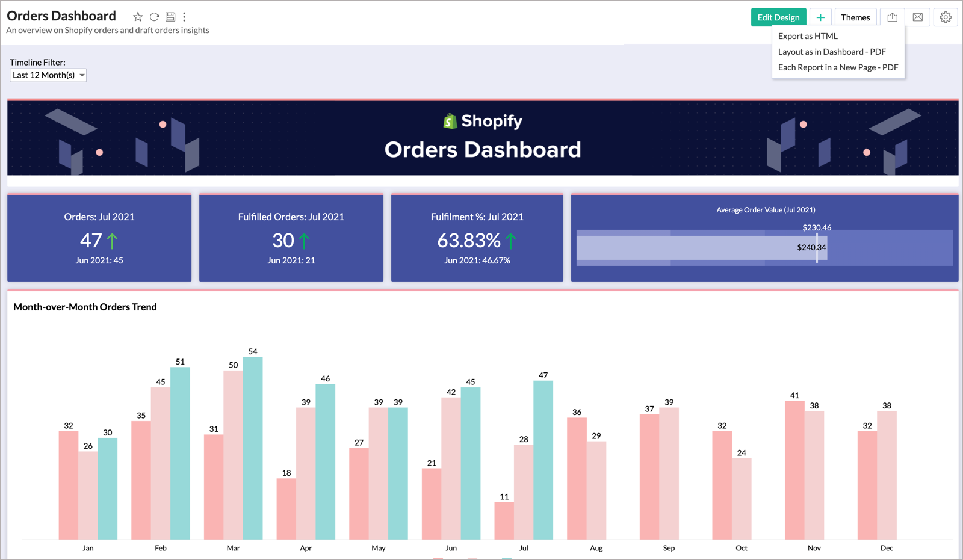Screen dimensions: 963x560
Task: Click the Edit Design button
Action: point(778,17)
